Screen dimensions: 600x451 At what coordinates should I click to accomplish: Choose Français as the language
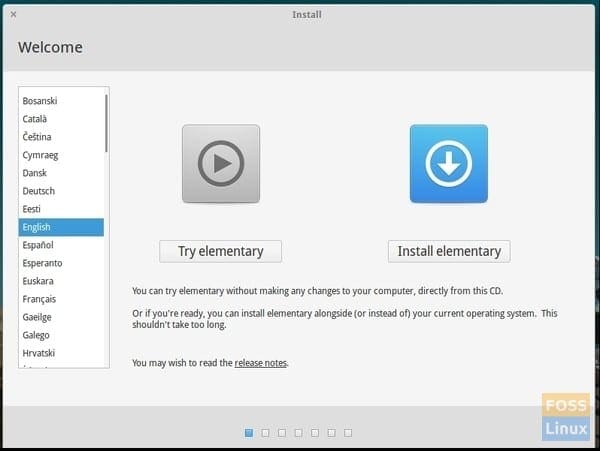pos(61,299)
